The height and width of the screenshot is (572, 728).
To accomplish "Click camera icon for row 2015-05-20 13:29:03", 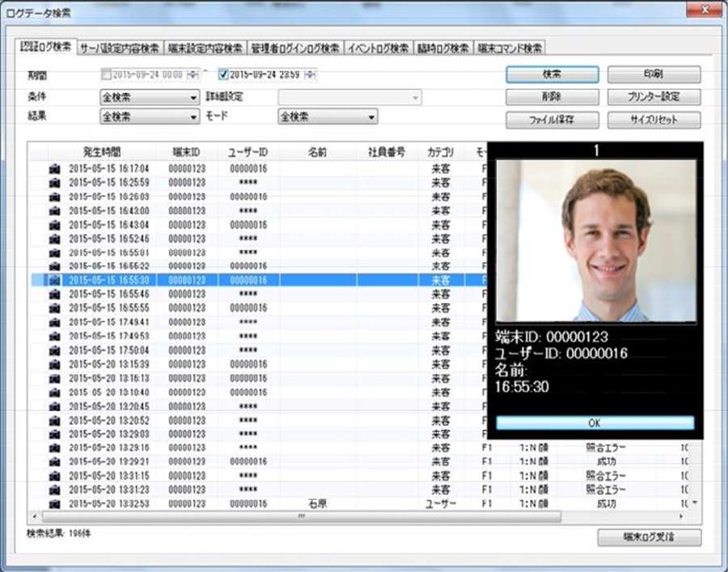I will [x=54, y=434].
